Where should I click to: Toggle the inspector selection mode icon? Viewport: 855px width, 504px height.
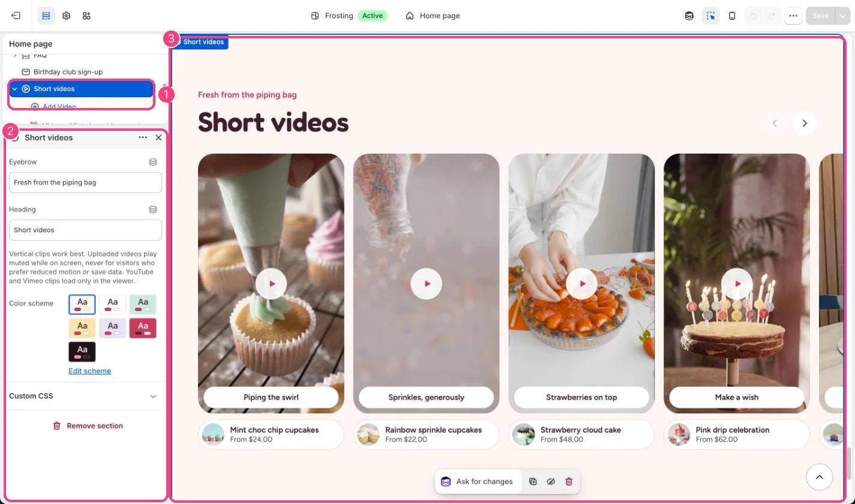tap(710, 16)
